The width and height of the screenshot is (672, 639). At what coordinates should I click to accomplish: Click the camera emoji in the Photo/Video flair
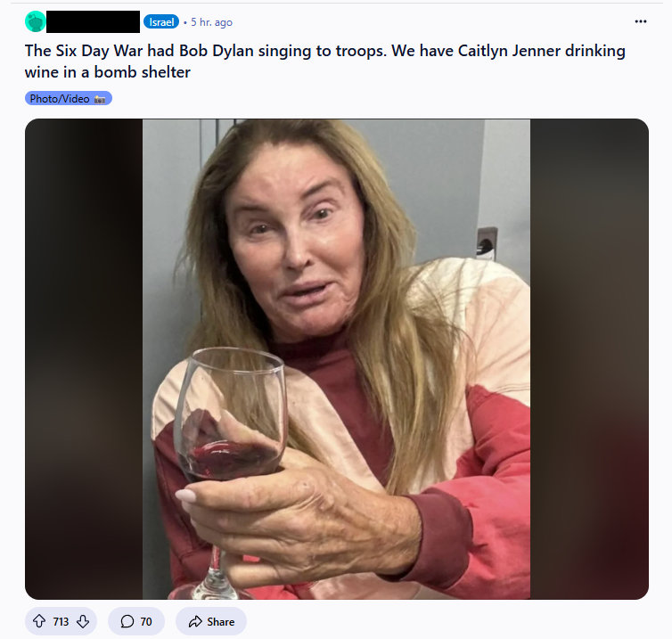100,99
